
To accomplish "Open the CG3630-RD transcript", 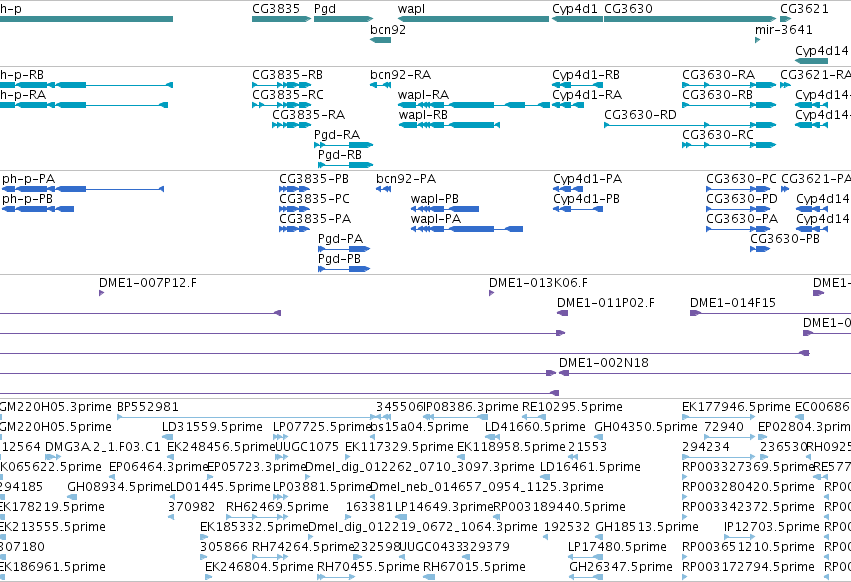I will coord(690,125).
